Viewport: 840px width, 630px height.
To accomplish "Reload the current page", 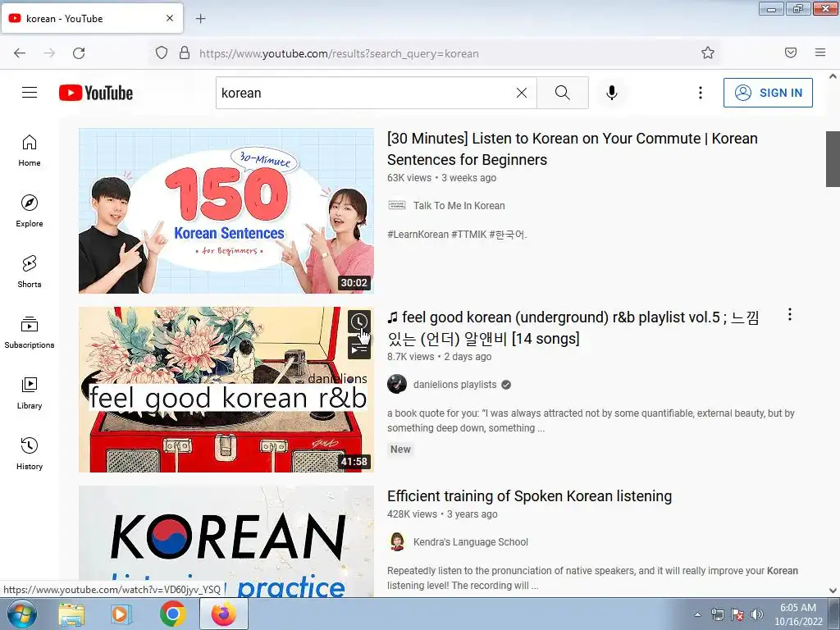I will click(79, 53).
